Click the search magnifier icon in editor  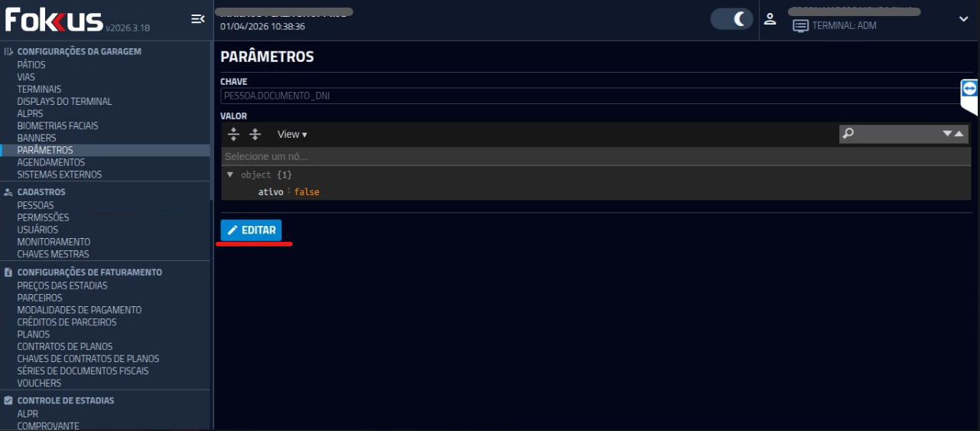pos(848,134)
